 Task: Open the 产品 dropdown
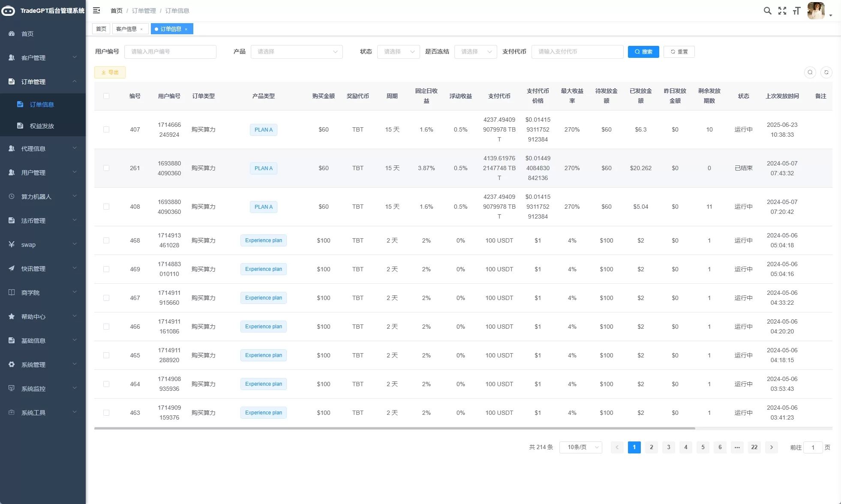(296, 52)
